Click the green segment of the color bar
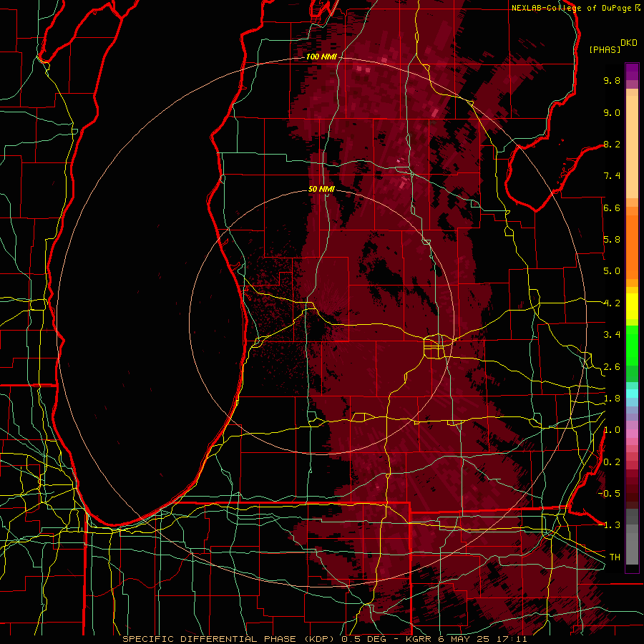The height and width of the screenshot is (644, 644). (632, 346)
